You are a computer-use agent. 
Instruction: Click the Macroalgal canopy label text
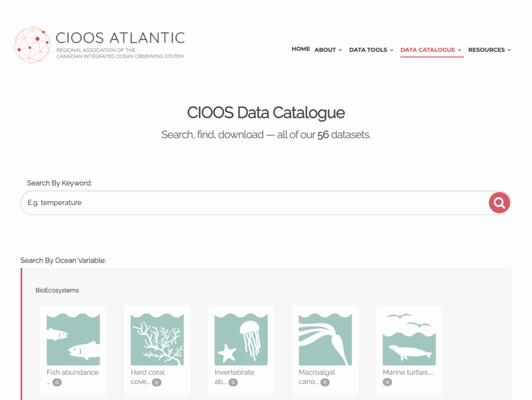click(x=317, y=372)
